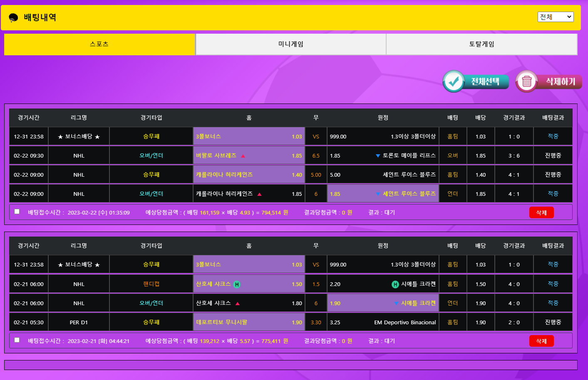Click the green H icon next to 산호세 샤크스
The image size is (588, 380).
(237, 284)
